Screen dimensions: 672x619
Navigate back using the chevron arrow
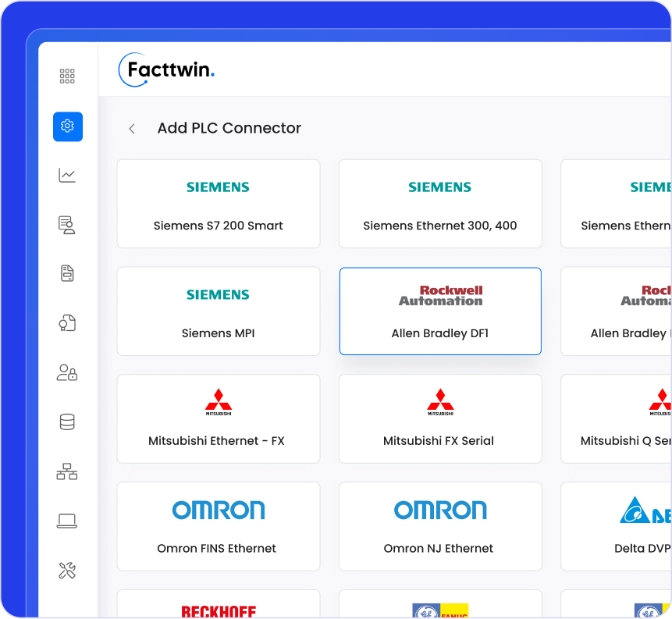pos(131,128)
